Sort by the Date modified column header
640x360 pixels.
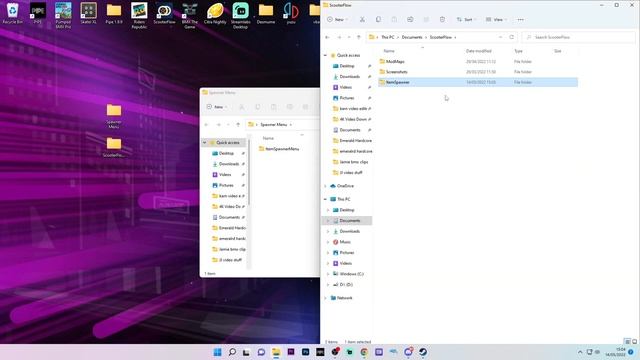click(x=479, y=51)
